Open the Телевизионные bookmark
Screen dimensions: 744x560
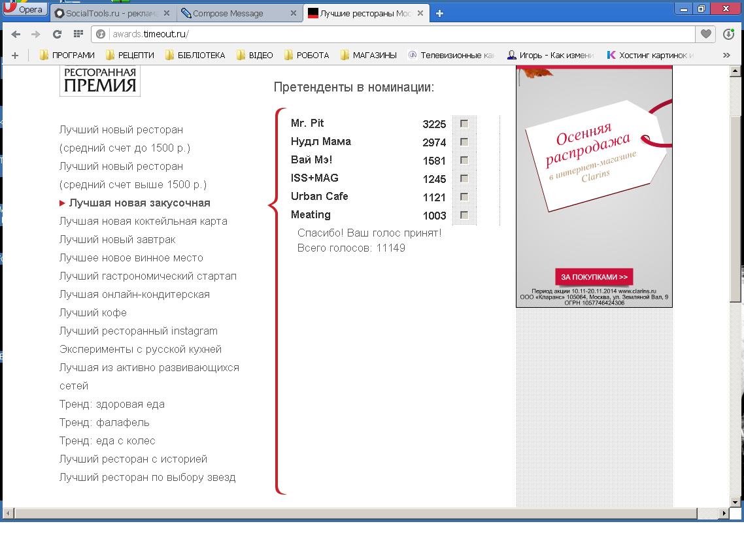[x=451, y=55]
